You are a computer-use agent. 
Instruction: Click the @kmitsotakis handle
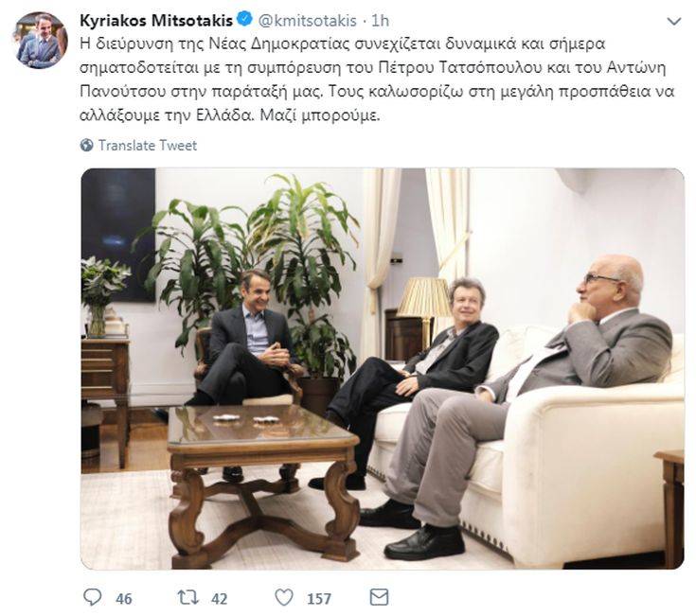pos(307,21)
